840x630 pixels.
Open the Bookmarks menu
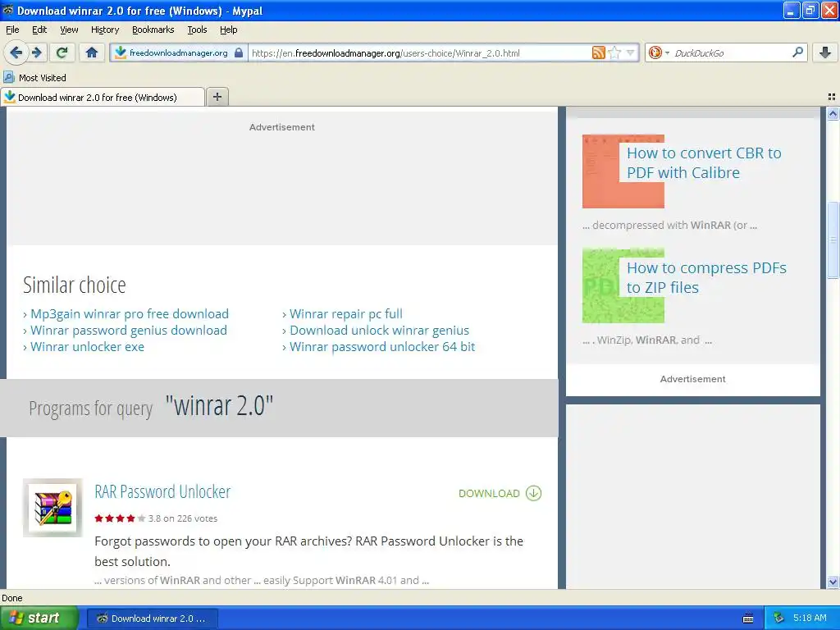tap(153, 30)
